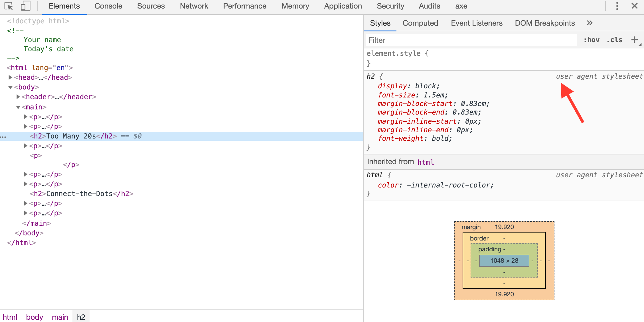Click html link in Inherited from
644x322 pixels.
click(x=426, y=162)
